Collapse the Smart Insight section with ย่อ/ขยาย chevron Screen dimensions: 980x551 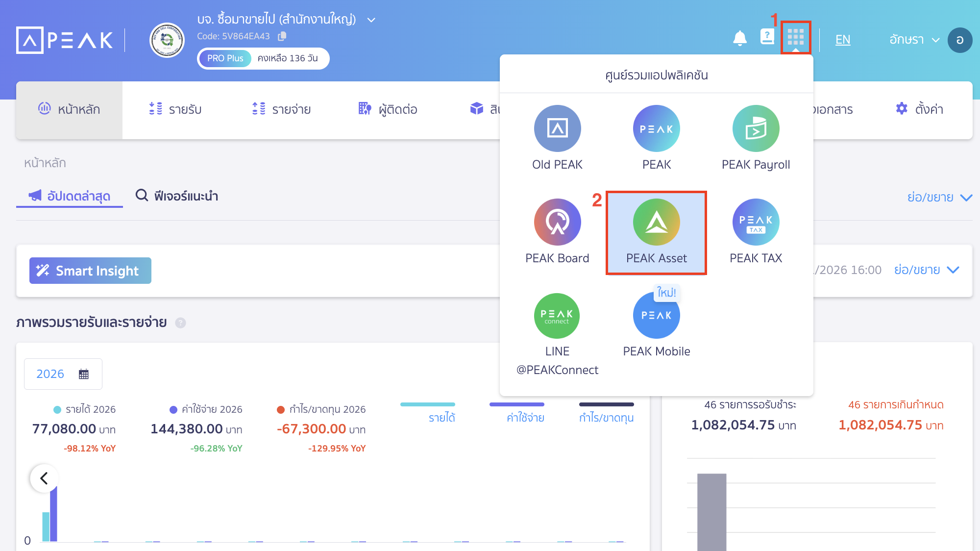tap(926, 270)
